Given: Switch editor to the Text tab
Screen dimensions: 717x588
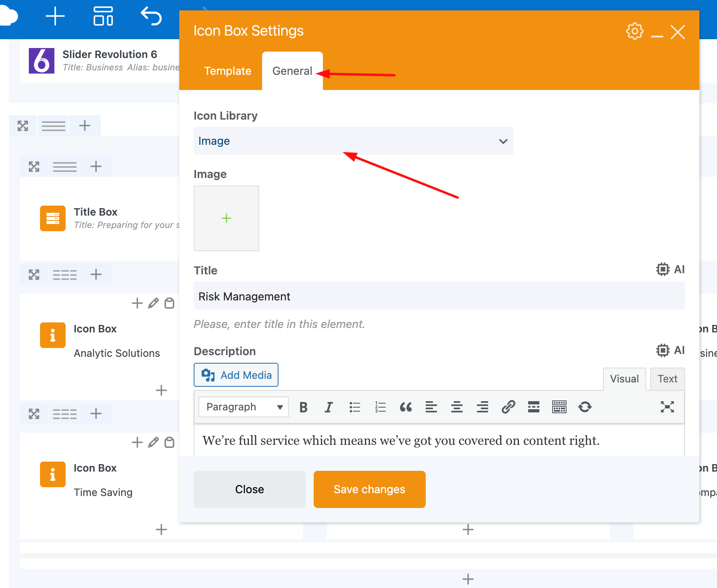Looking at the screenshot, I should pos(667,379).
